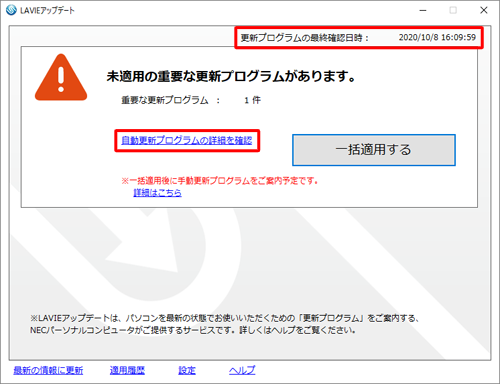Click the red note ※一括適用後に手動更新プログラムをご案内予定です。
Screen dimensions: 500x384
(220, 181)
